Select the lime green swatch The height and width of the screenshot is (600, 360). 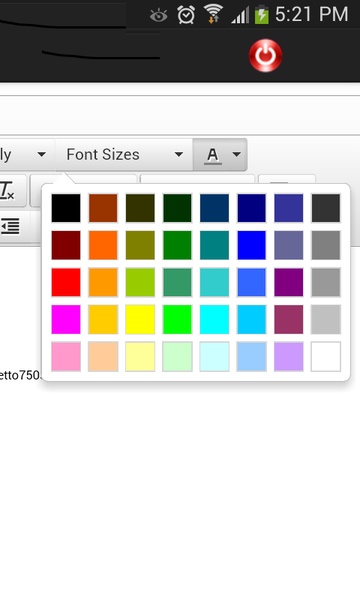177,319
